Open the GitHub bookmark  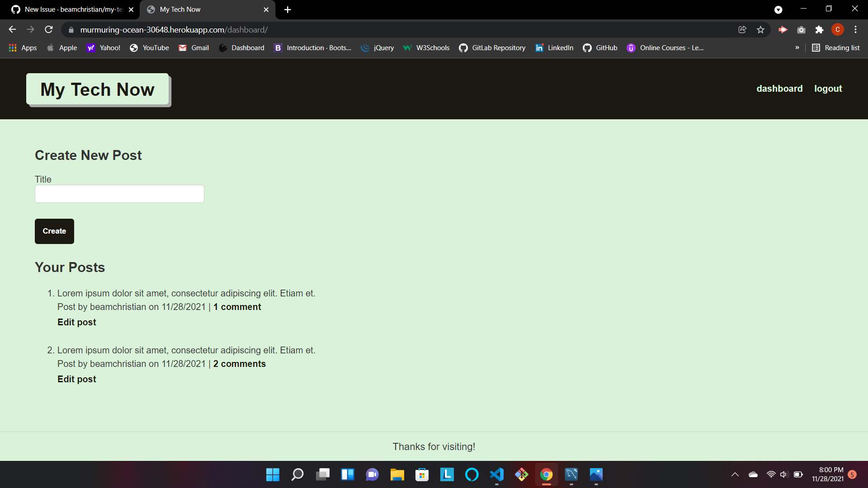click(x=600, y=47)
